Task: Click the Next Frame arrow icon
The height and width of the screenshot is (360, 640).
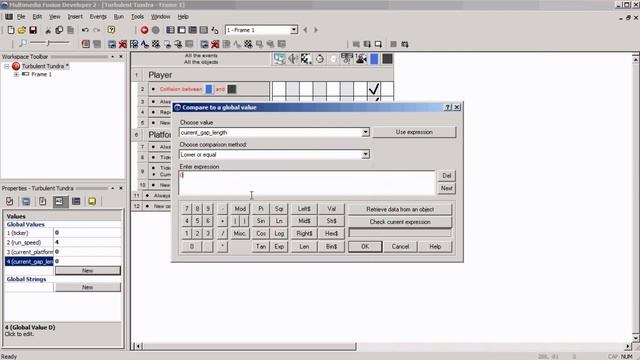Action: coord(316,30)
